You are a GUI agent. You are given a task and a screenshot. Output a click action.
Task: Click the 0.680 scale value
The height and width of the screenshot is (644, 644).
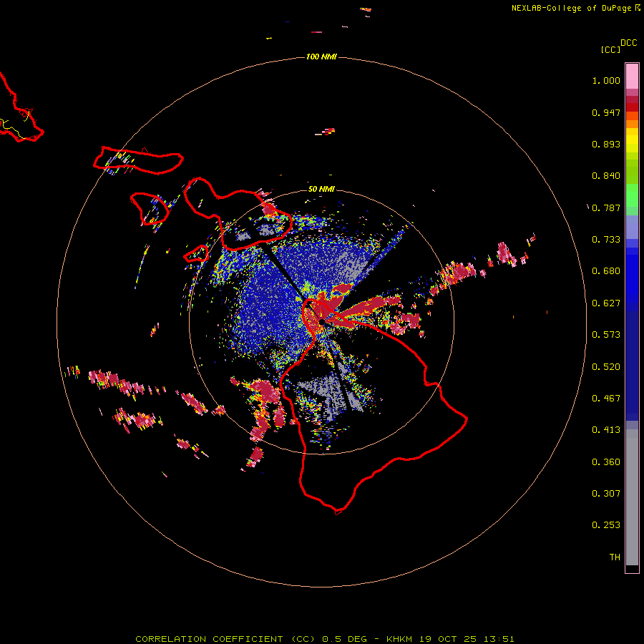click(606, 271)
